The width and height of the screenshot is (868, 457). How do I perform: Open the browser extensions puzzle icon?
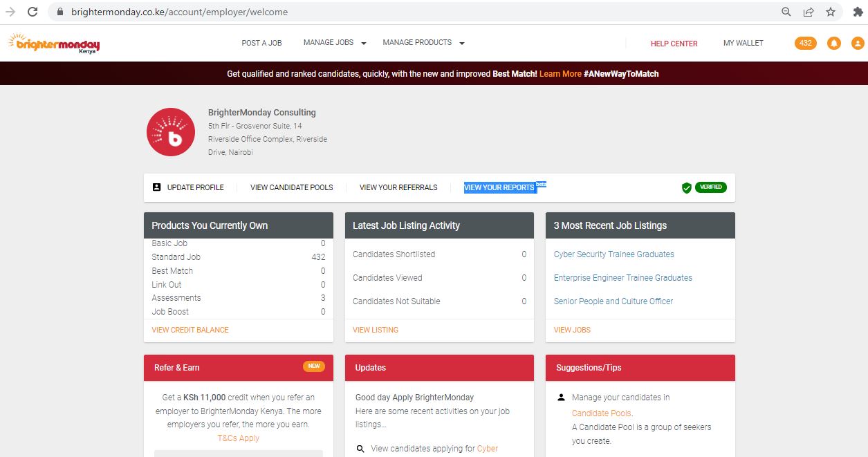click(x=858, y=12)
